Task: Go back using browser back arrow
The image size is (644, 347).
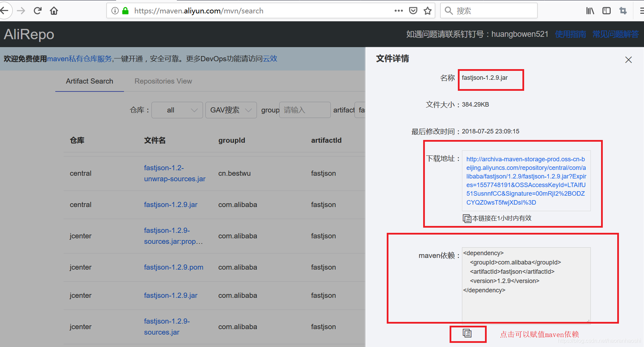Action: pyautogui.click(x=4, y=11)
